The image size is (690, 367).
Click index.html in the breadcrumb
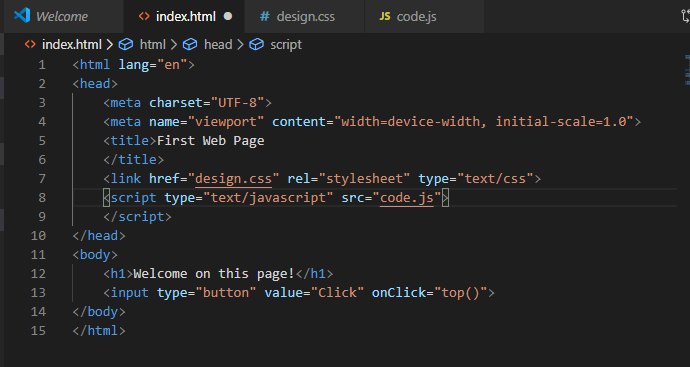[x=72, y=44]
